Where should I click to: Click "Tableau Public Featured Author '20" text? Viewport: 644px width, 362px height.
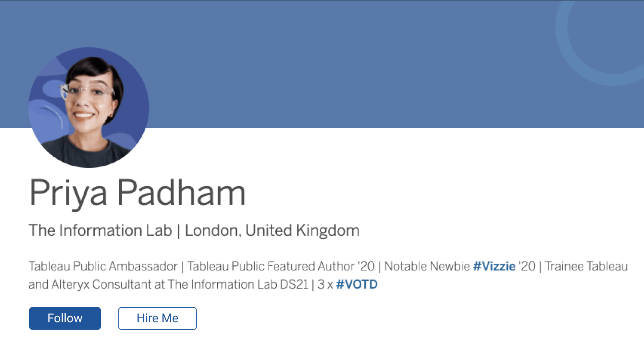pyautogui.click(x=281, y=266)
